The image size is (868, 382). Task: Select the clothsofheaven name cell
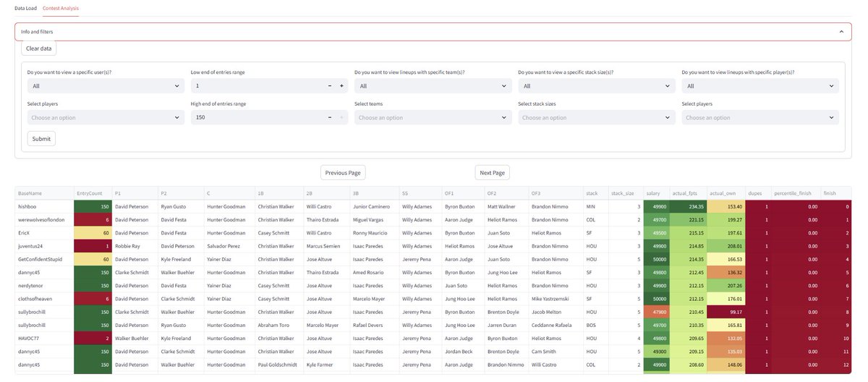(43, 299)
